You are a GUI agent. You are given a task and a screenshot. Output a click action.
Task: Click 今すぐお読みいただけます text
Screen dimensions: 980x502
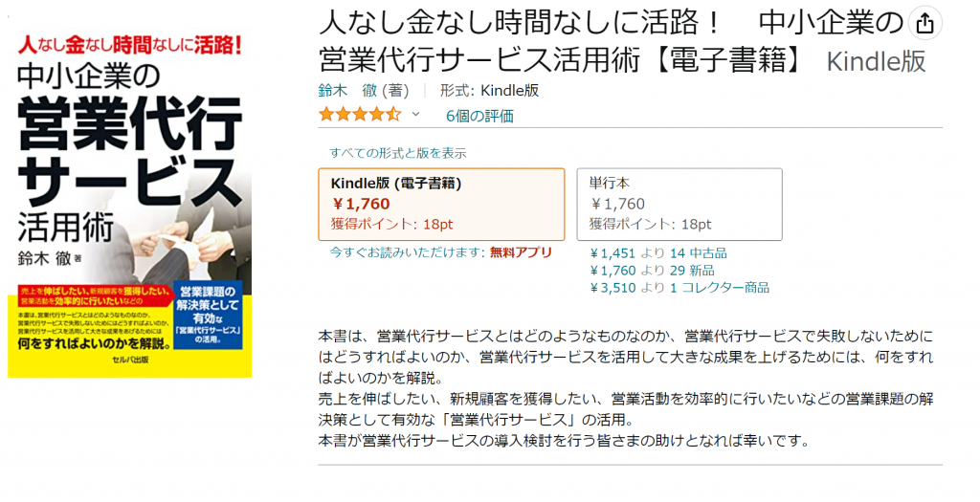[407, 252]
